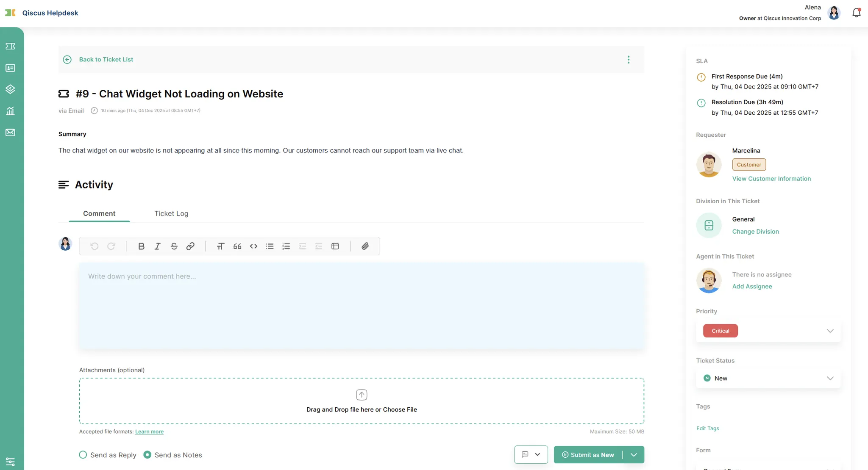Toggle italic text formatting
Image resolution: width=868 pixels, height=470 pixels.
[x=157, y=246]
